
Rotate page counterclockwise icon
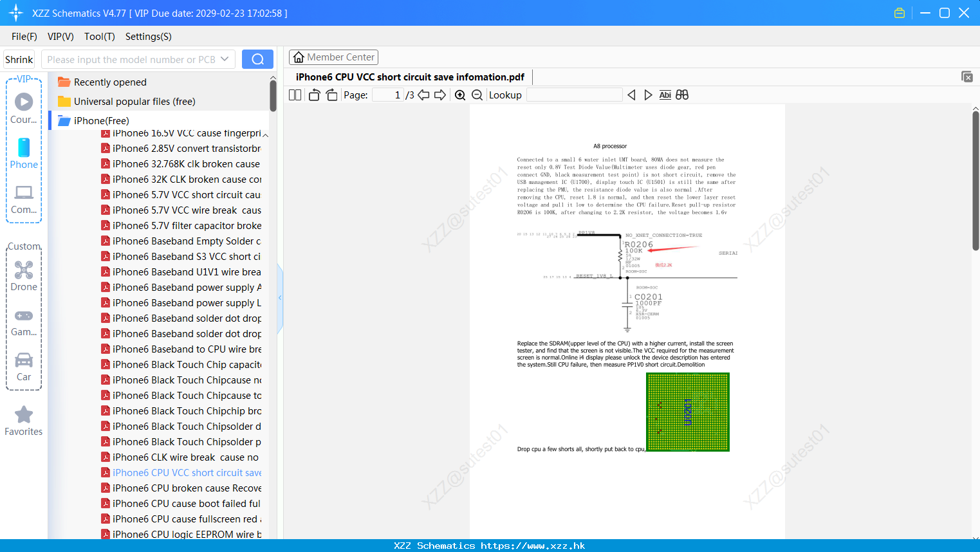click(x=314, y=95)
